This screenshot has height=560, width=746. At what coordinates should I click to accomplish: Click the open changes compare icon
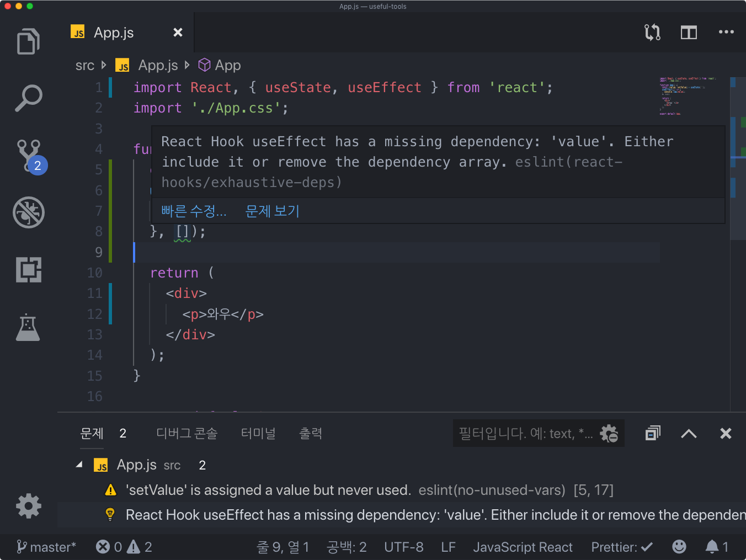[652, 33]
